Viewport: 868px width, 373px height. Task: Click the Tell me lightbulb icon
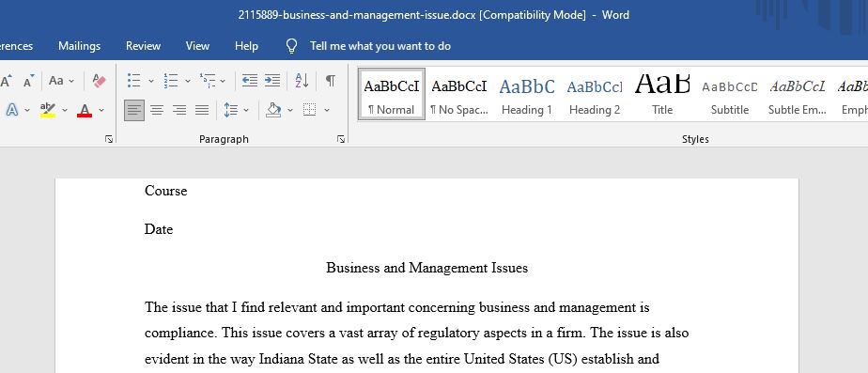[x=292, y=46]
